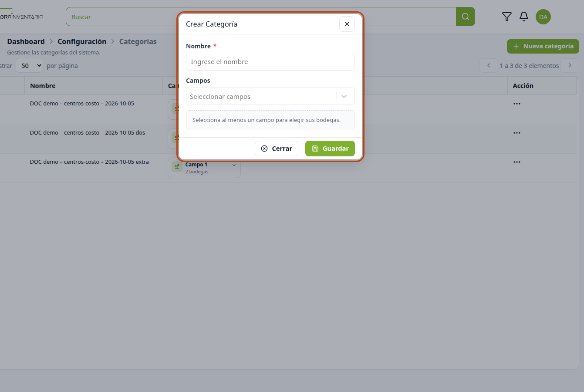Image resolution: width=584 pixels, height=392 pixels.
Task: Select 'DOC demo – centros-costo – 2026-10-05 dos'
Action: pyautogui.click(x=88, y=133)
